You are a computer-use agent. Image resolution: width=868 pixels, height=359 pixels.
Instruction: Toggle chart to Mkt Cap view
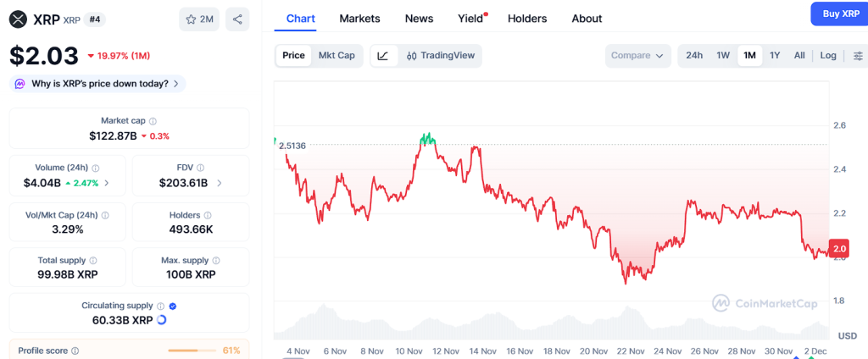coord(337,56)
